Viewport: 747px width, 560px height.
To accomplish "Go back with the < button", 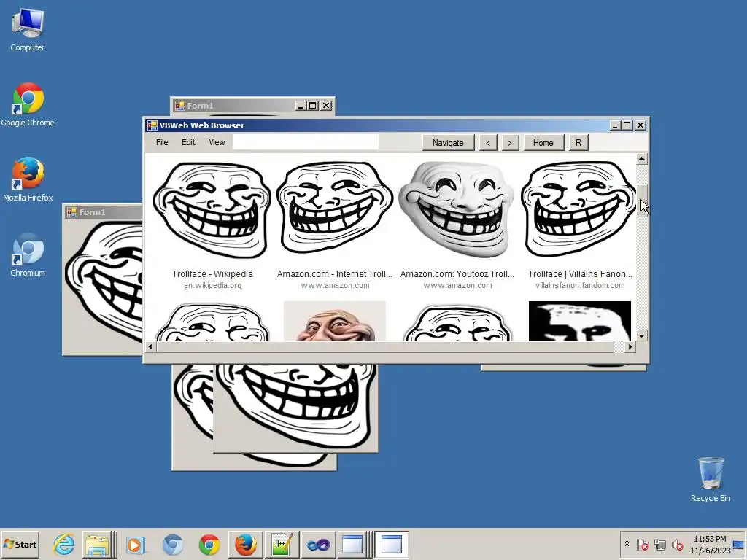I will pyautogui.click(x=488, y=142).
